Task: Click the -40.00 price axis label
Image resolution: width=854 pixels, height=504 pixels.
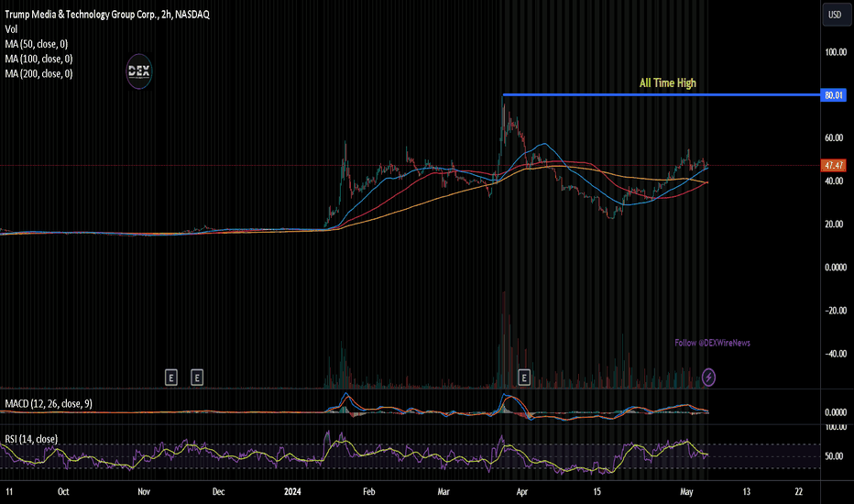Action: coord(836,354)
